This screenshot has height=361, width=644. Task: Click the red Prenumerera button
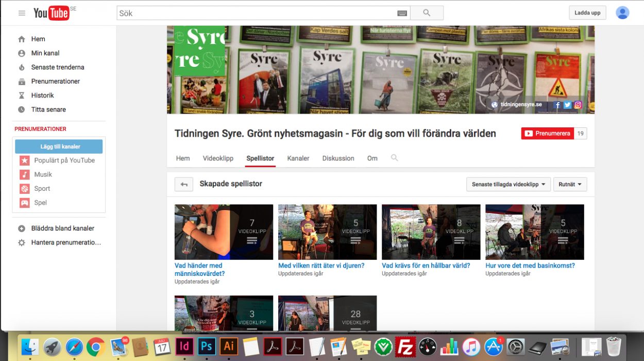click(548, 134)
